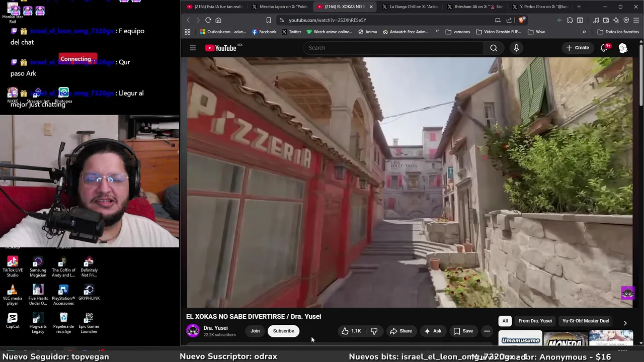The image size is (644, 362).
Task: Click the browser address bar URL
Action: [x=328, y=20]
